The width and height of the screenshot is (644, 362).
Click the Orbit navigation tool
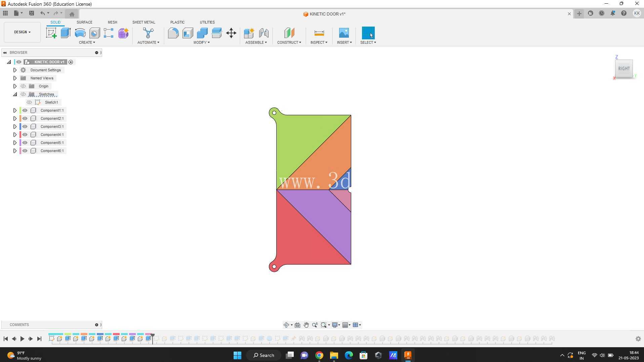[x=286, y=325]
